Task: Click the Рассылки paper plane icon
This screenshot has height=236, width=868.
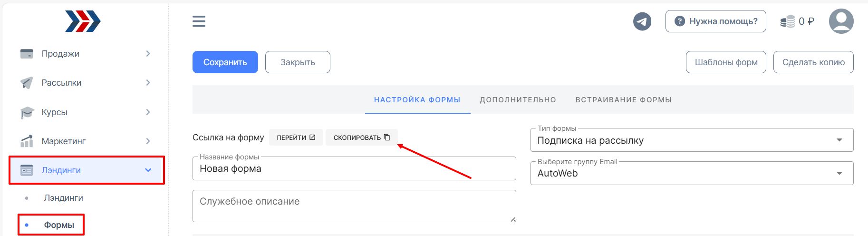Action: pos(27,83)
